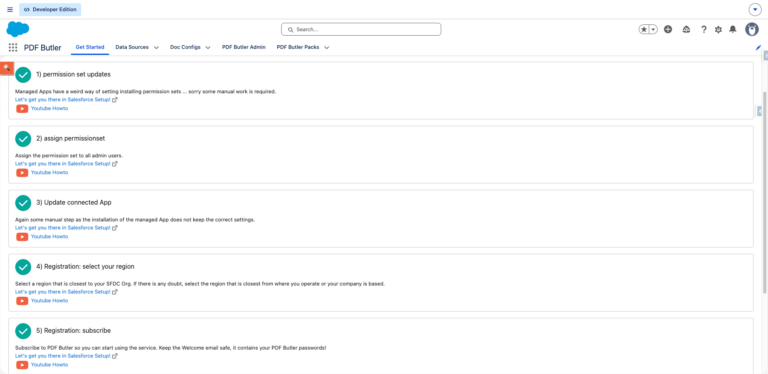Viewport: 768px width, 374px height.
Task: Click the PDF Butler app name
Action: (x=43, y=48)
